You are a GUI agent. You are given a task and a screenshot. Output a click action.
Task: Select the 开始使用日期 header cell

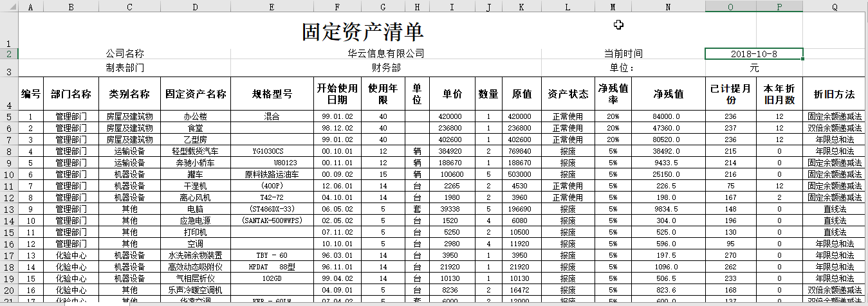[337, 94]
